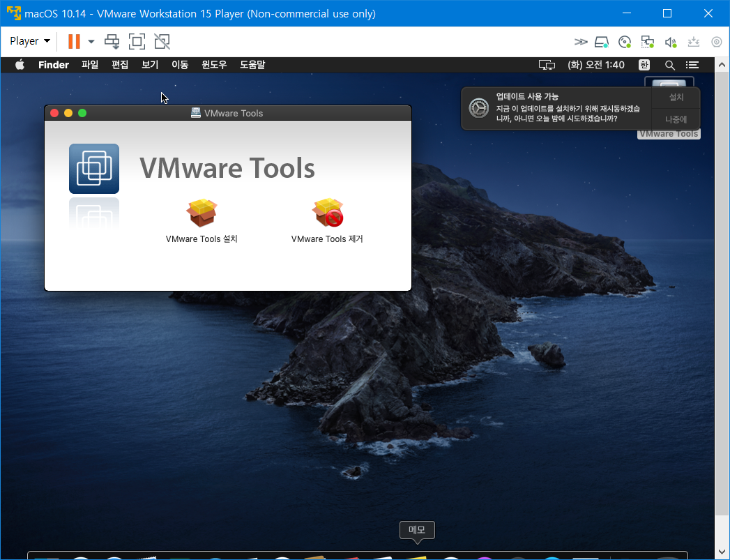Click the double-arrow expand devices icon

(581, 42)
